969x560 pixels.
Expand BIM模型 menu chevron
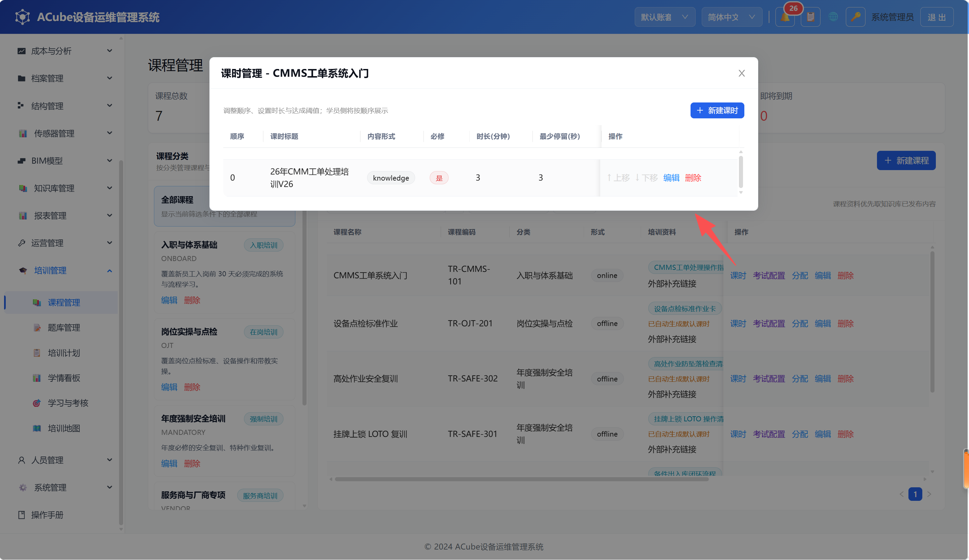tap(110, 160)
